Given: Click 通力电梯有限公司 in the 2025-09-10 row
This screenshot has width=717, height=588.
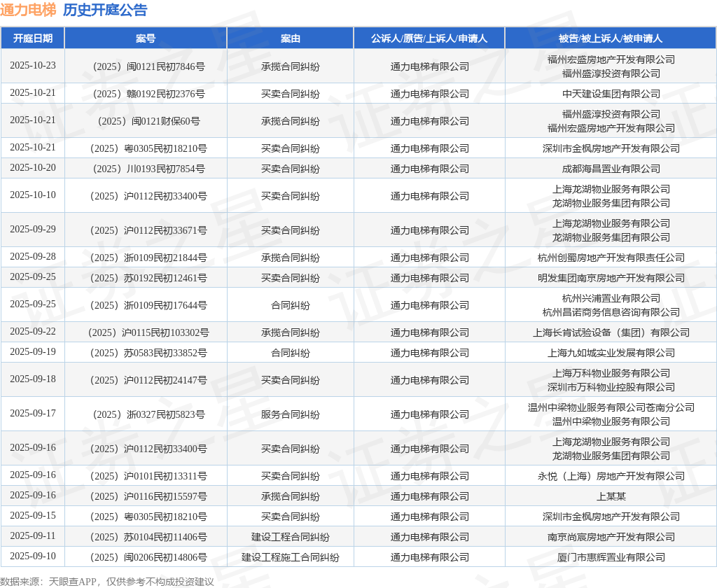Looking at the screenshot, I should 429,557.
